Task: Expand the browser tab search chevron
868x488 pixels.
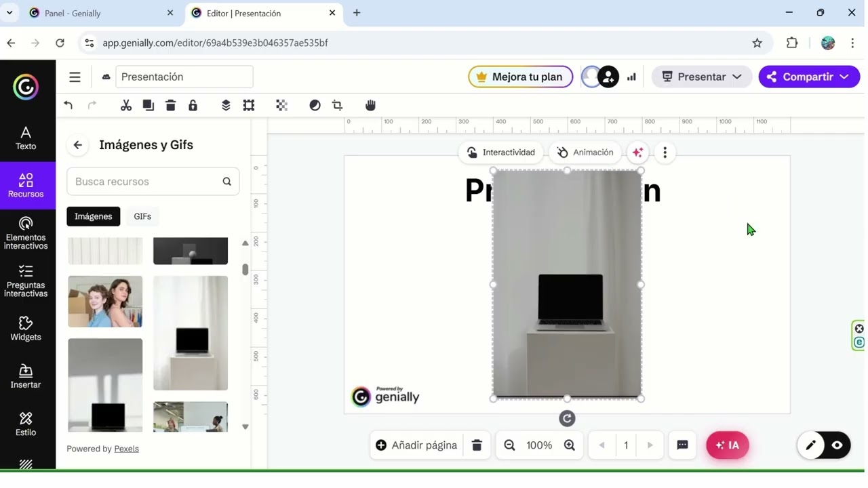Action: (9, 13)
